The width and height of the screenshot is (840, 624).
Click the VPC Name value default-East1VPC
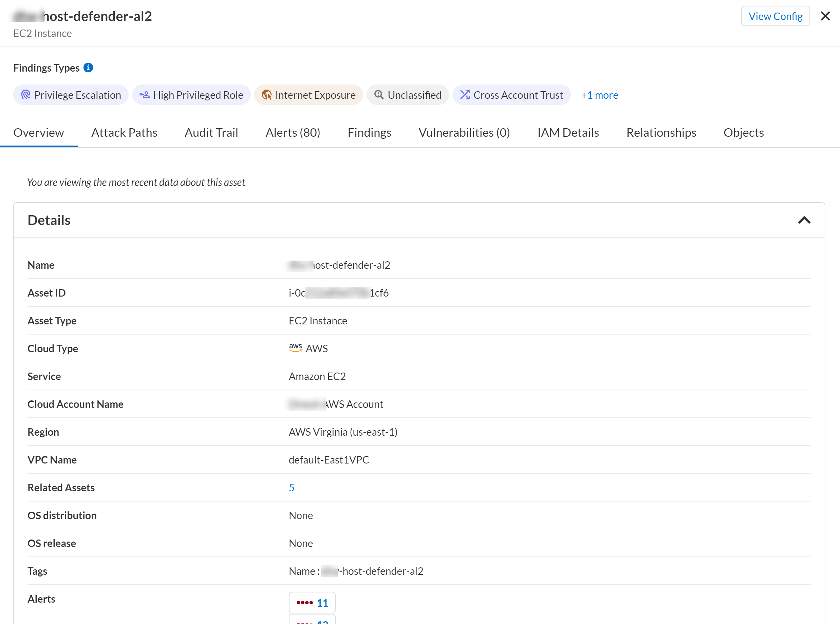pyautogui.click(x=329, y=460)
